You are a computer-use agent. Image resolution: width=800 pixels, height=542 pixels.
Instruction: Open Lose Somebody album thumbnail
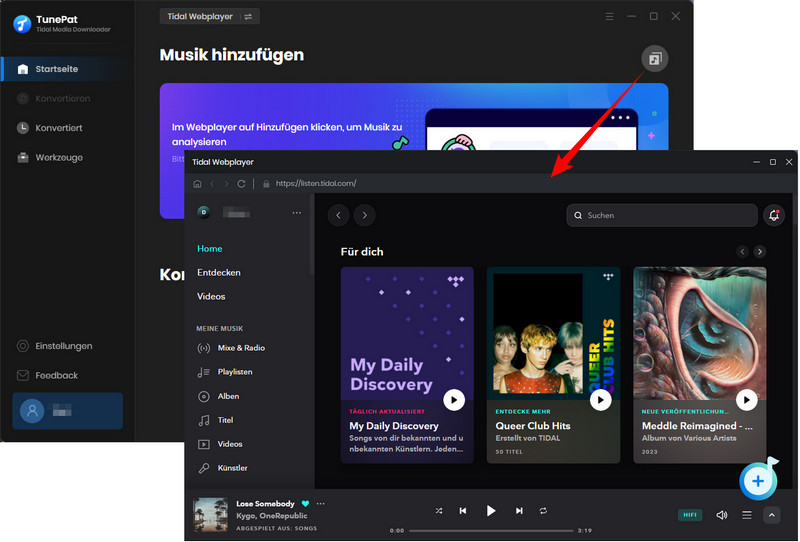tap(210, 514)
